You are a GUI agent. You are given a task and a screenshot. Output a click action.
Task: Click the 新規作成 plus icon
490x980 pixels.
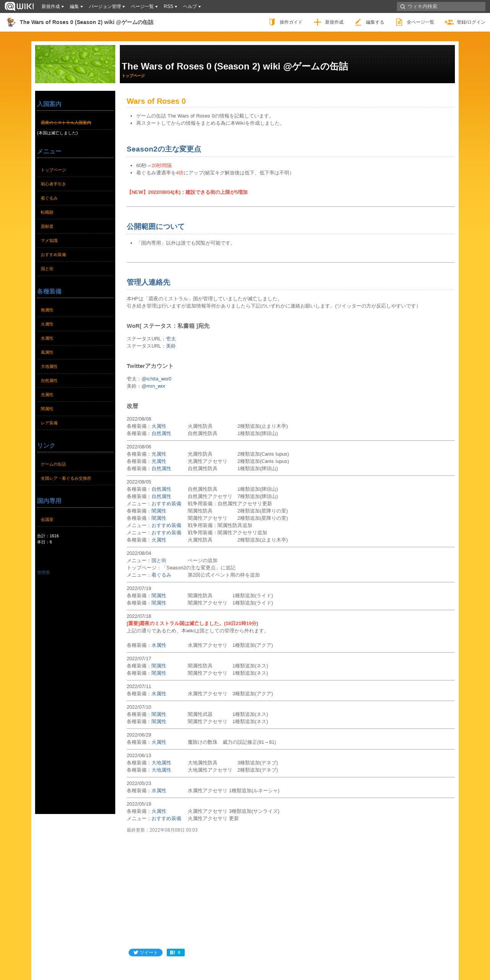coord(317,22)
